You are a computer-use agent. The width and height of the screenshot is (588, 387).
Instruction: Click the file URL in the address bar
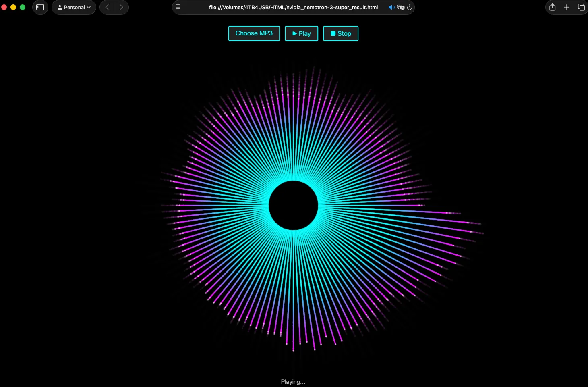[x=293, y=7]
